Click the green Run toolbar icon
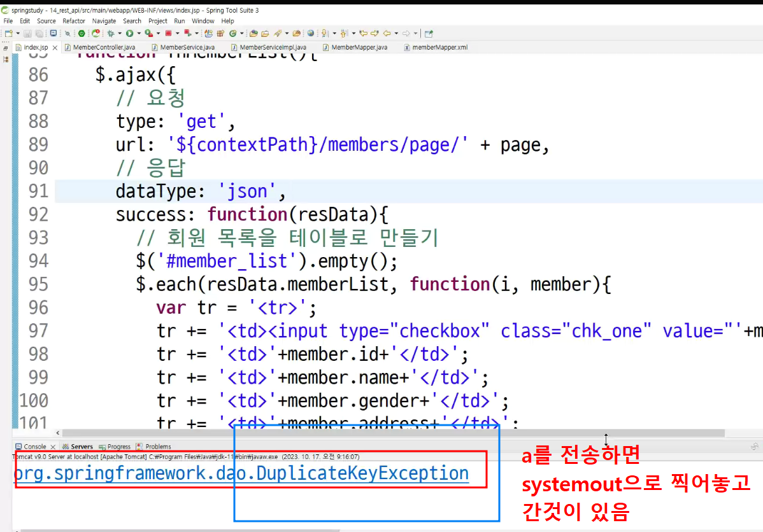 pyautogui.click(x=129, y=34)
